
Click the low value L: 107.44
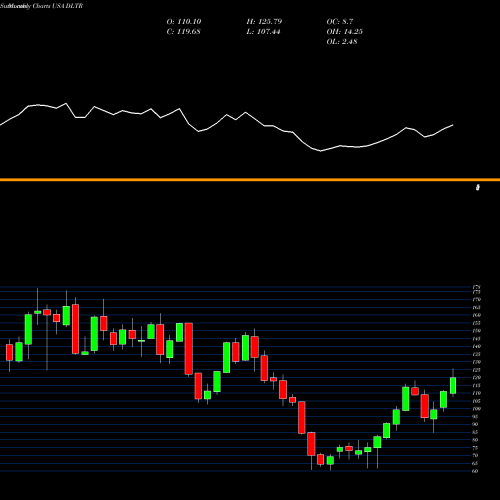click(263, 31)
